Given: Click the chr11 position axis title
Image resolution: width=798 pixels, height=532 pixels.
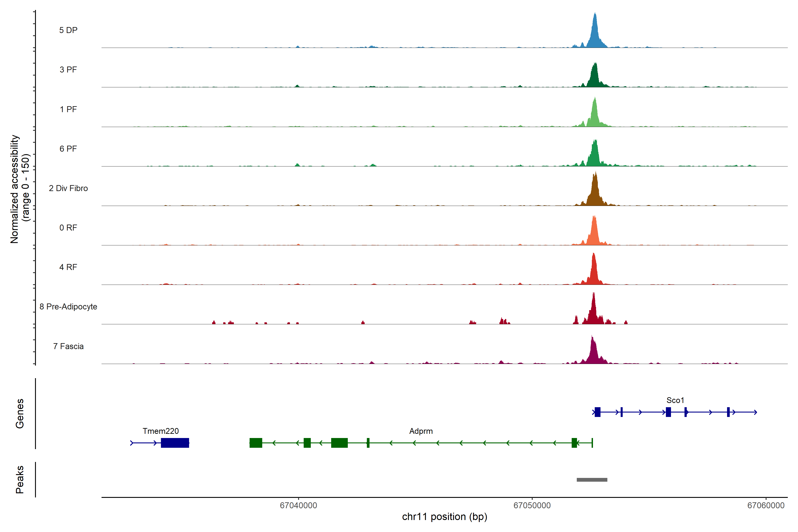Looking at the screenshot, I should 444,517.
